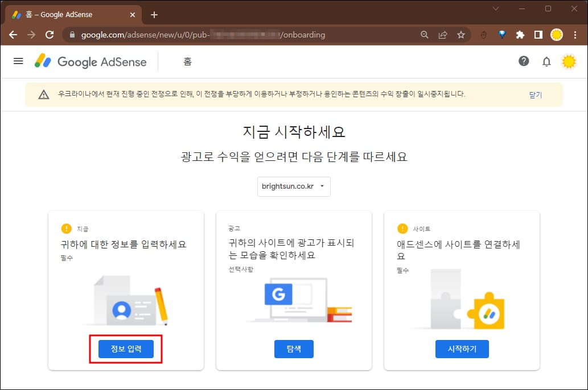Screen dimensions: 588x390
Task: Open a new browser tab with the plus button
Action: 154,15
